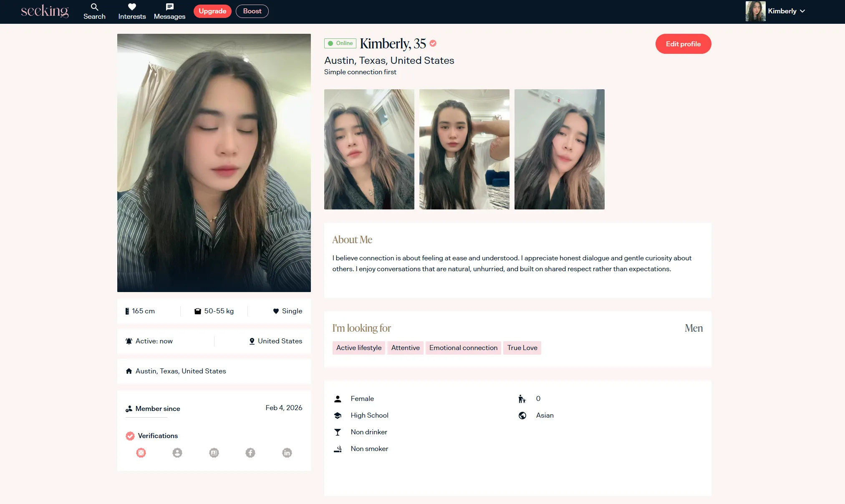
Task: Open the Messages chat icon
Action: click(x=169, y=7)
